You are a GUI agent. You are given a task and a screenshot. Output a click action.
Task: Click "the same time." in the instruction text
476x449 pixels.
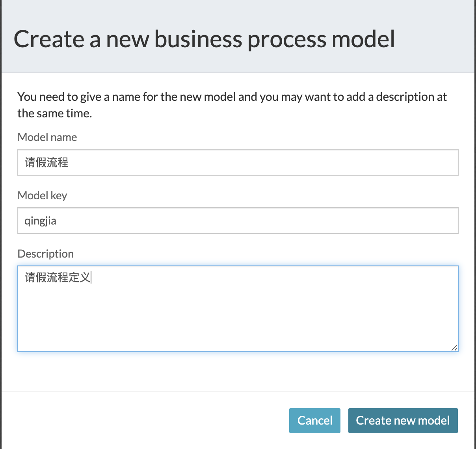pos(54,113)
